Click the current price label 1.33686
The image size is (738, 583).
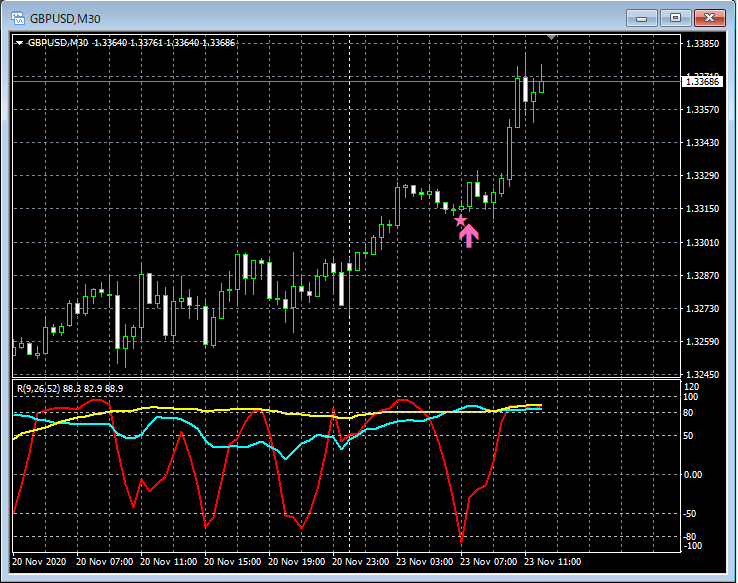click(x=702, y=82)
